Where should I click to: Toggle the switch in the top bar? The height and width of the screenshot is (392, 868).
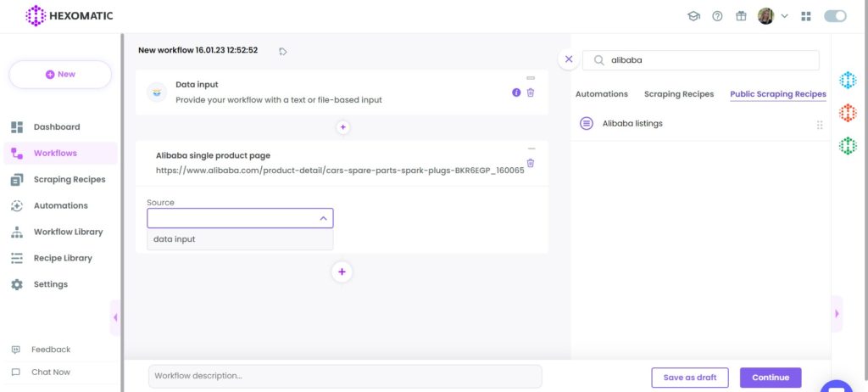tap(835, 16)
